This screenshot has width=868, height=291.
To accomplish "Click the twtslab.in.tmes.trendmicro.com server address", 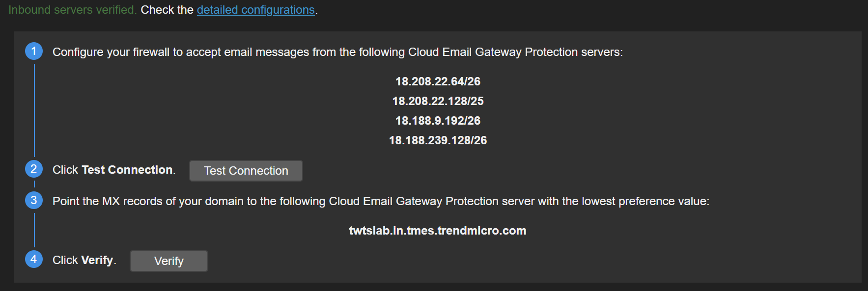I will click(437, 231).
